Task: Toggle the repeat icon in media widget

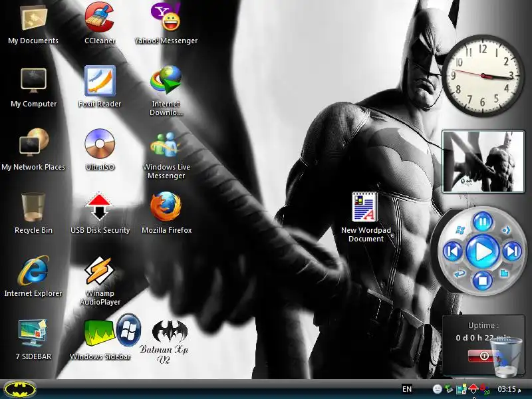Action: (x=460, y=273)
